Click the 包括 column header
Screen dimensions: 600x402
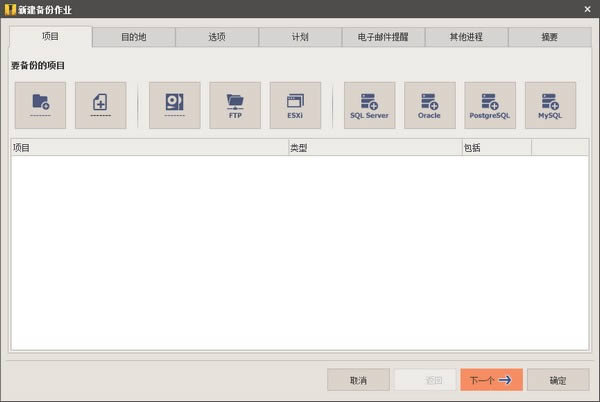(497, 148)
